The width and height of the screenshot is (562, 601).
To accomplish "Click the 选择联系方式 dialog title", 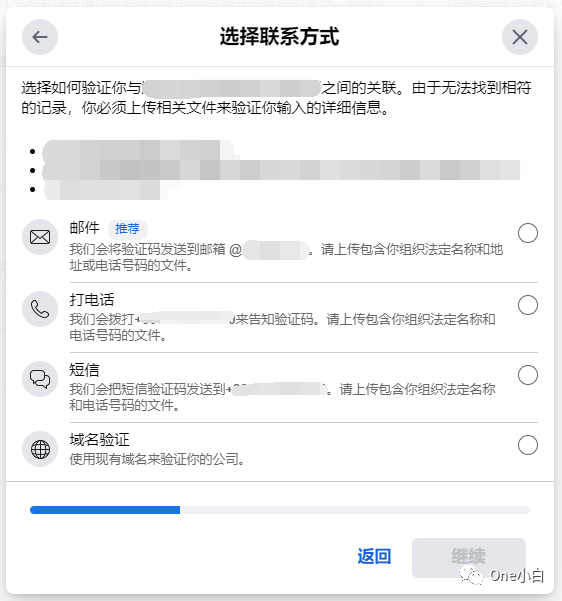I will tap(279, 37).
